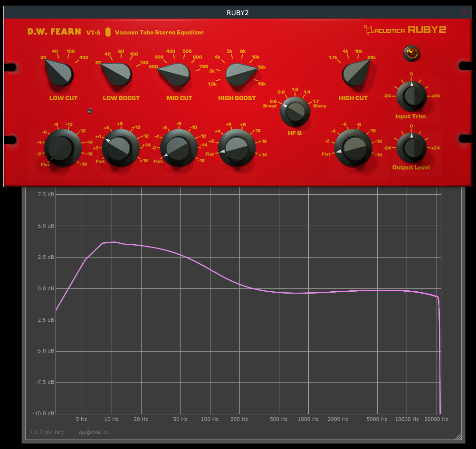476x449 pixels.
Task: Click the "qw@mail.ru" email text
Action: [94, 432]
